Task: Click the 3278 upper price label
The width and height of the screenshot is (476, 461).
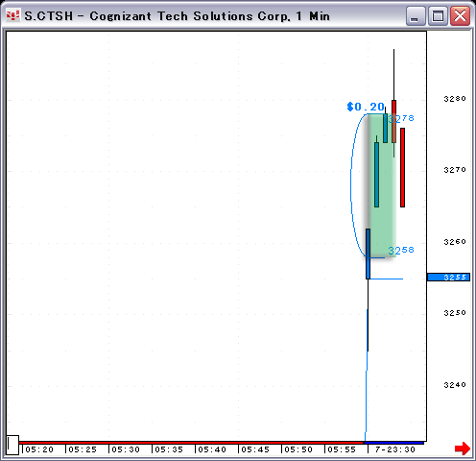Action: (x=401, y=119)
